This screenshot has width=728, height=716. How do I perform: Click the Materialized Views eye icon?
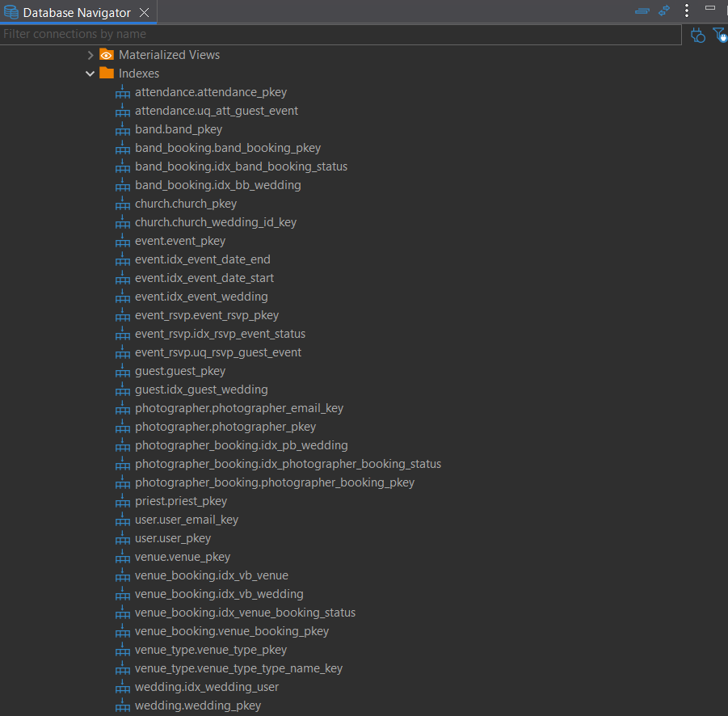(x=107, y=55)
